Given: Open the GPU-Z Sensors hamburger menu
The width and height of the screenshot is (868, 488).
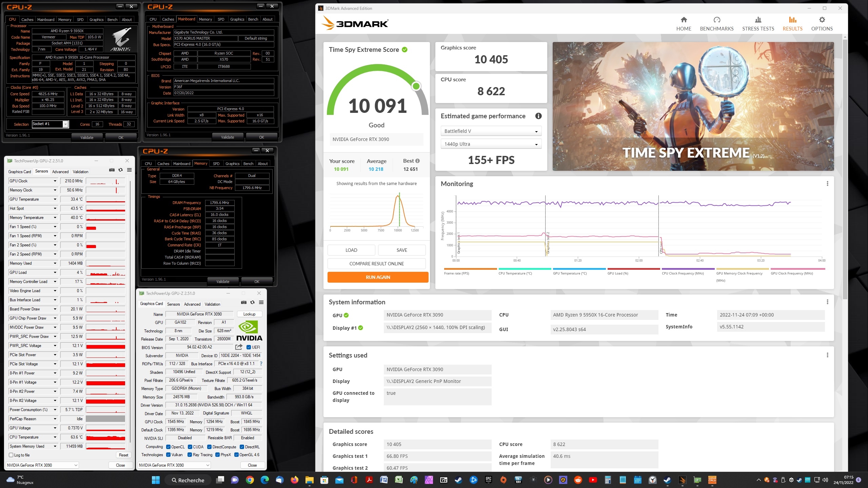Looking at the screenshot, I should [x=129, y=170].
